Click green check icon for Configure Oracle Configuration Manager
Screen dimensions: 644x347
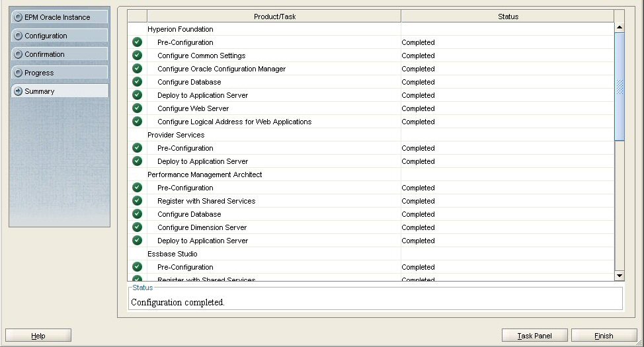click(x=137, y=69)
